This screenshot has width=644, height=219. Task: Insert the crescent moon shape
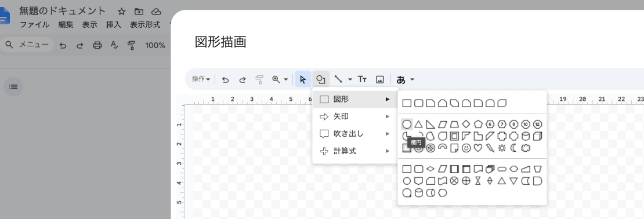[x=514, y=148]
